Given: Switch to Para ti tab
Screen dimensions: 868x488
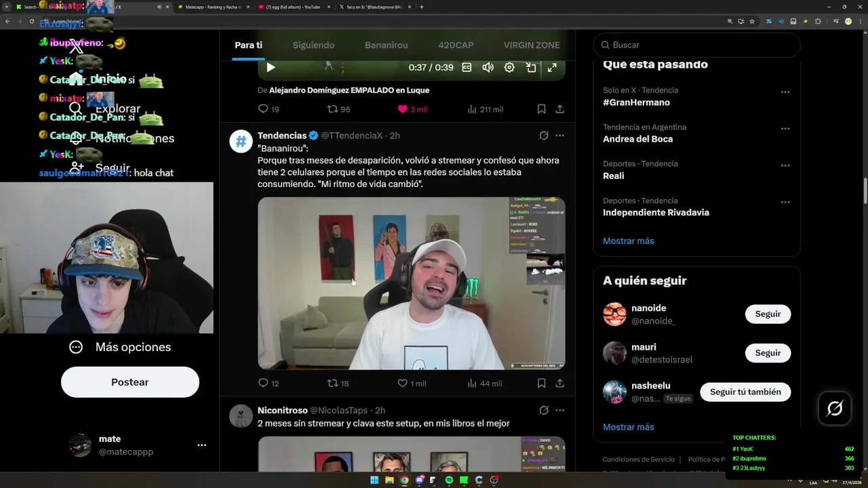Looking at the screenshot, I should [x=248, y=45].
